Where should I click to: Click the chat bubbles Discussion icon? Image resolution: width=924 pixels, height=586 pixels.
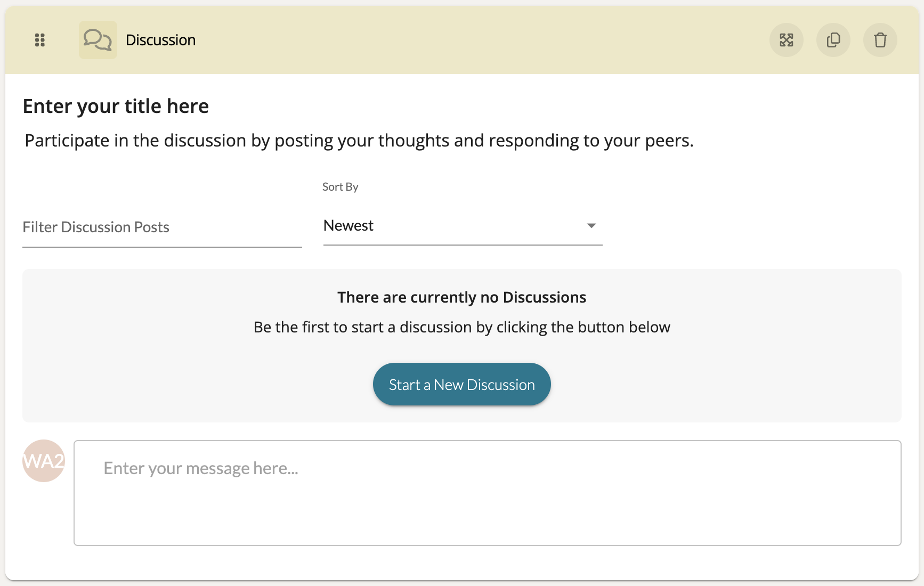click(x=98, y=40)
